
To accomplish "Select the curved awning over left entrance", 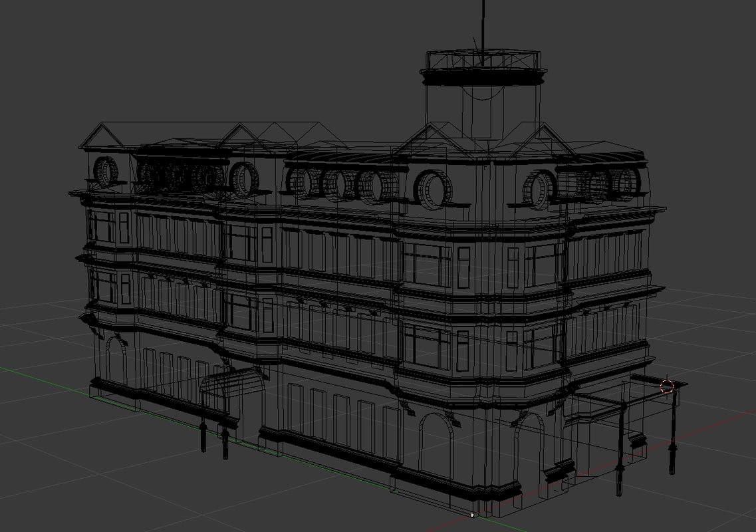I will (x=229, y=382).
